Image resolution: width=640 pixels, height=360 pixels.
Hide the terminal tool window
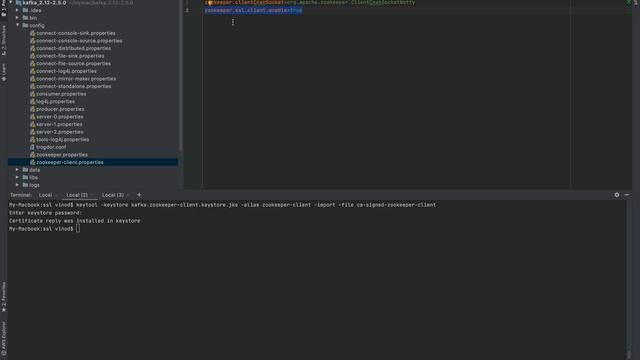[x=627, y=195]
